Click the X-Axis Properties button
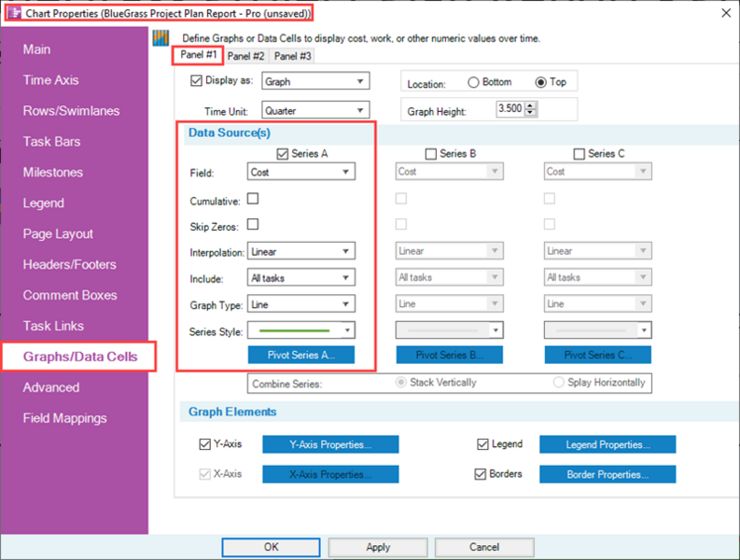Image resolution: width=740 pixels, height=560 pixels. point(330,474)
